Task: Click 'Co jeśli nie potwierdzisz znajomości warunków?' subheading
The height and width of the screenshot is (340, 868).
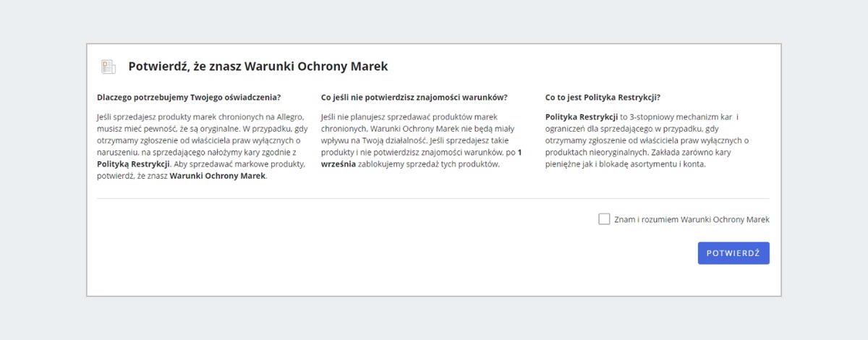Action: [414, 97]
